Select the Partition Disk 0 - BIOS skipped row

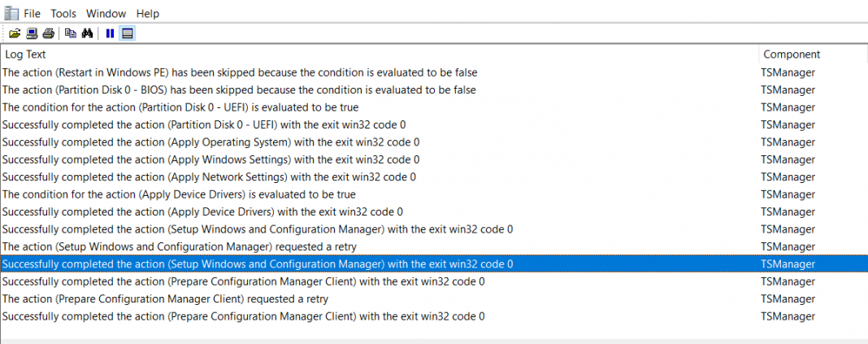click(434, 89)
